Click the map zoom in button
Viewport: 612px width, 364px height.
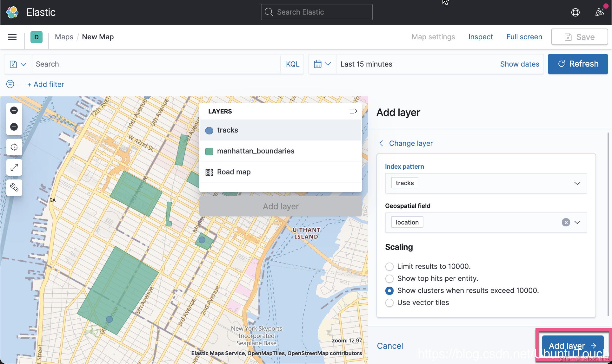pos(14,110)
